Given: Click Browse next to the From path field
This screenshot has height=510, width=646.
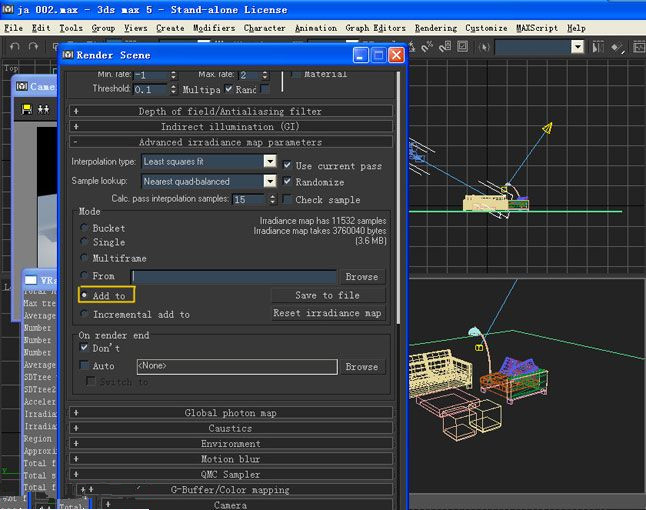Looking at the screenshot, I should (x=362, y=276).
